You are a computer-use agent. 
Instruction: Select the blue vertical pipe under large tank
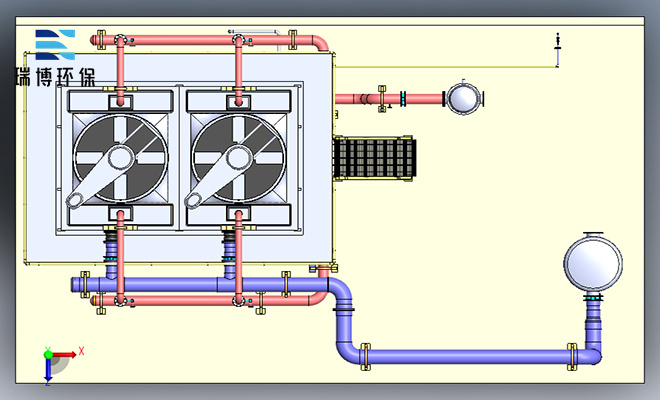pos(593,320)
